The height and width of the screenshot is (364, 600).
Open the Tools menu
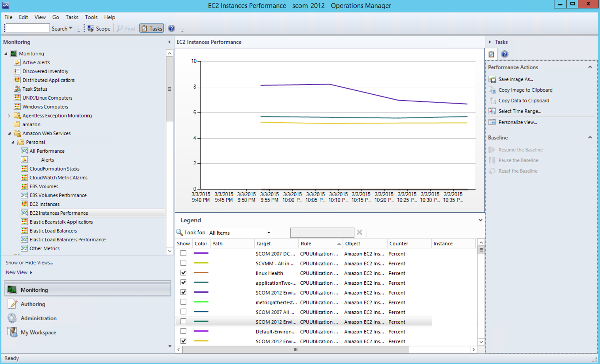[91, 17]
